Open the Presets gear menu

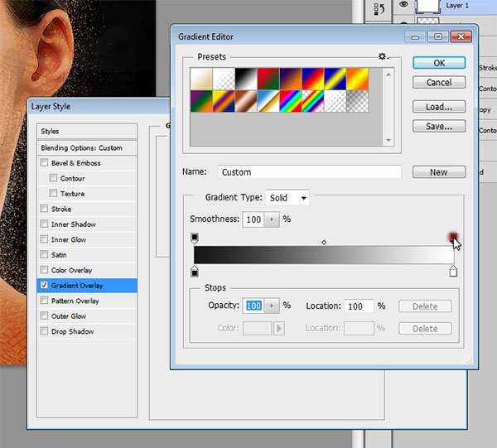pos(383,57)
